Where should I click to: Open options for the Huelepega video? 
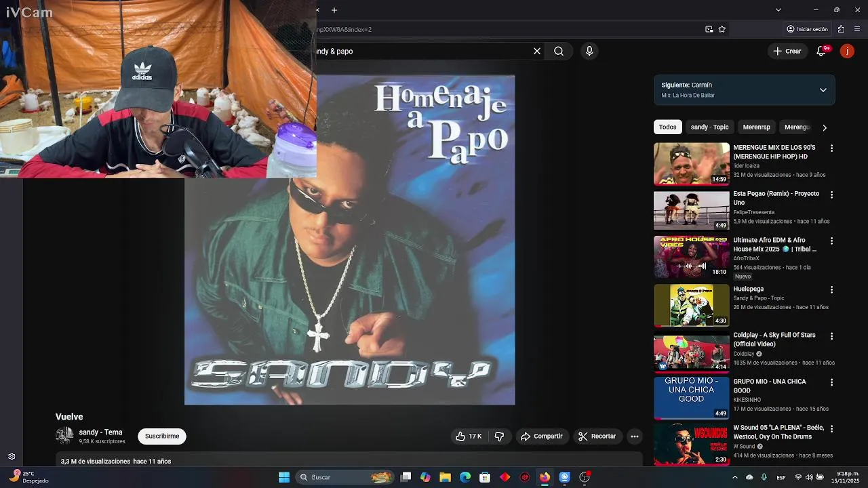(832, 289)
